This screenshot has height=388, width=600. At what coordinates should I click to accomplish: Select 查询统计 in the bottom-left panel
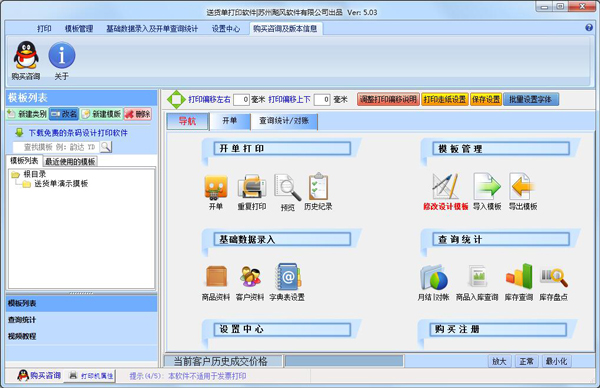click(x=81, y=320)
